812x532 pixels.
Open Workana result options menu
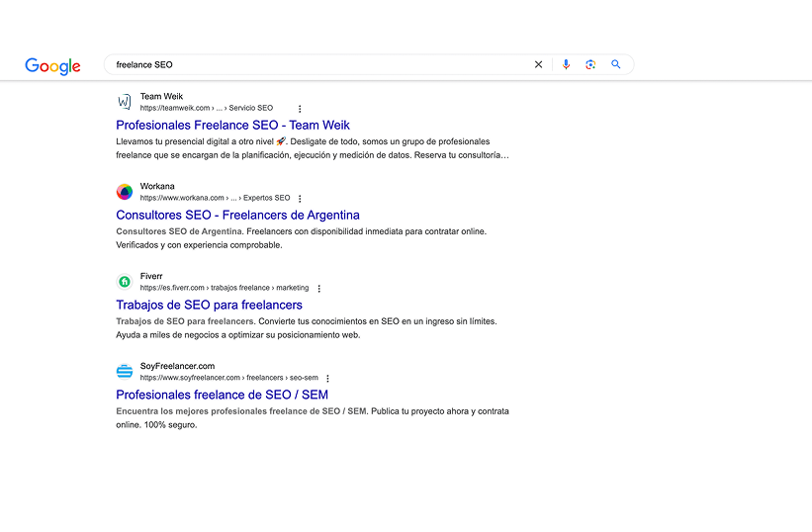coord(300,199)
